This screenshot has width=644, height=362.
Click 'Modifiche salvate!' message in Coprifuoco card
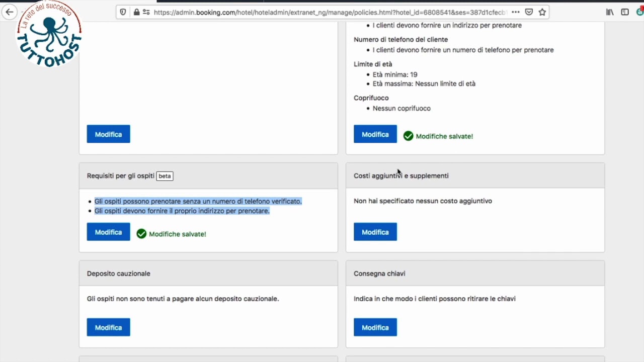[444, 136]
